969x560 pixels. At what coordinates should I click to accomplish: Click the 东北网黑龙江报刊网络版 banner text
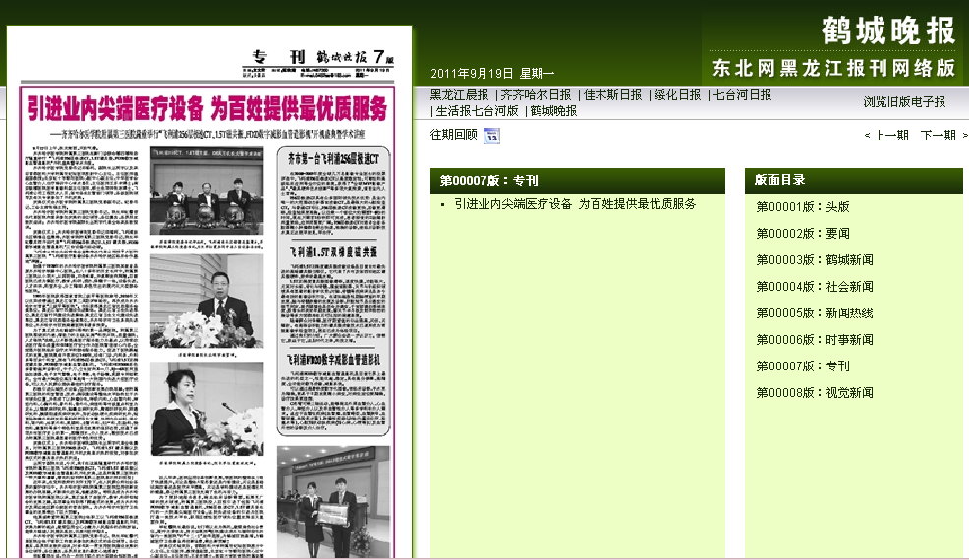[x=833, y=68]
